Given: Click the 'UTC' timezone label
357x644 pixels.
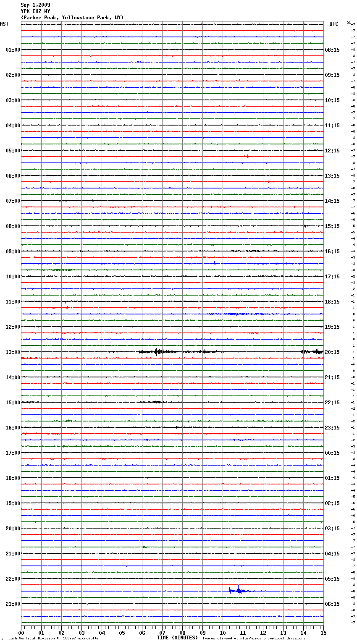Looking at the screenshot, I should pos(333,24).
